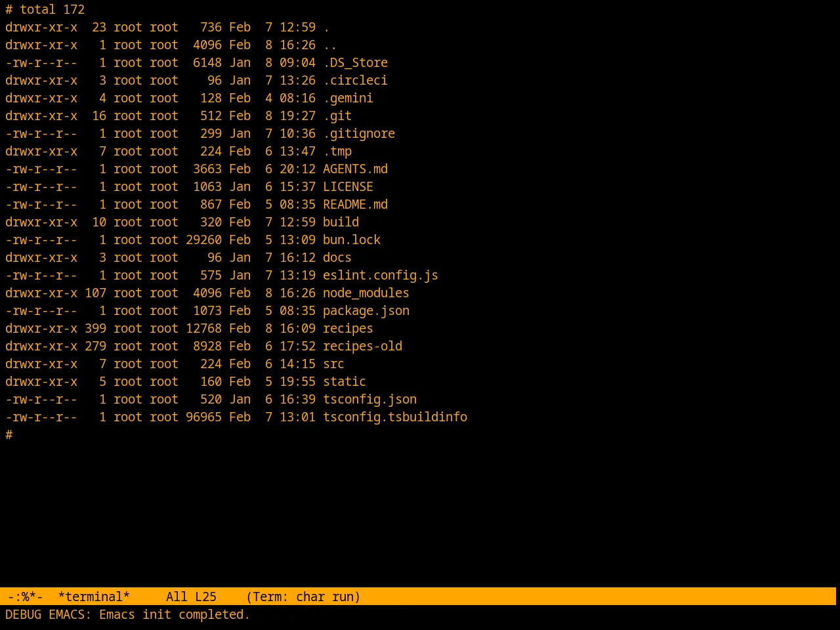Click the *terminal* buffer name in mode line
Viewport: 840px width, 630px height.
click(x=94, y=597)
